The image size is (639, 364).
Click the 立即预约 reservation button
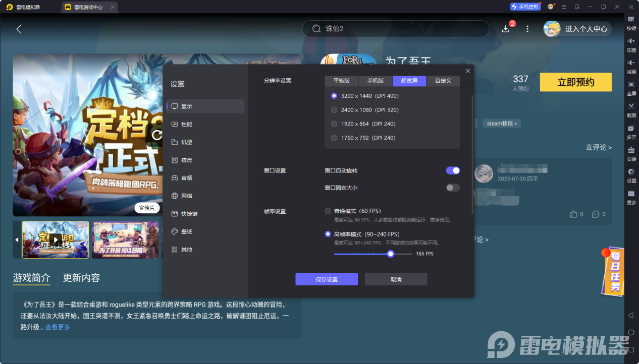click(575, 82)
